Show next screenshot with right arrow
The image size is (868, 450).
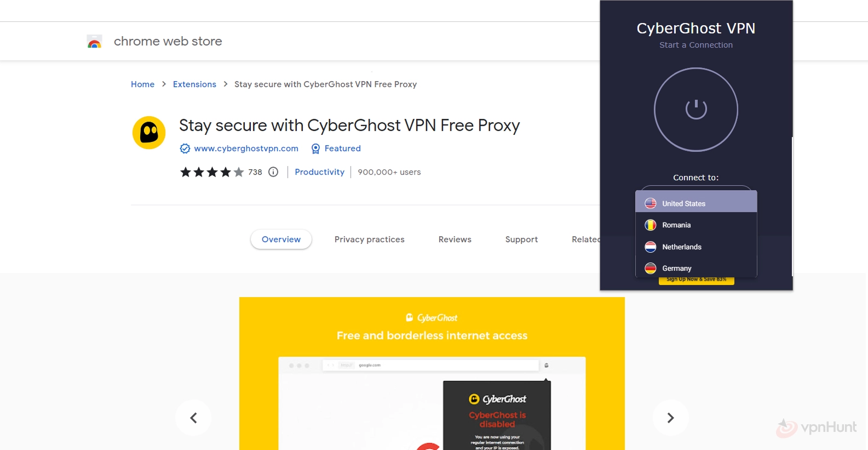coord(670,418)
